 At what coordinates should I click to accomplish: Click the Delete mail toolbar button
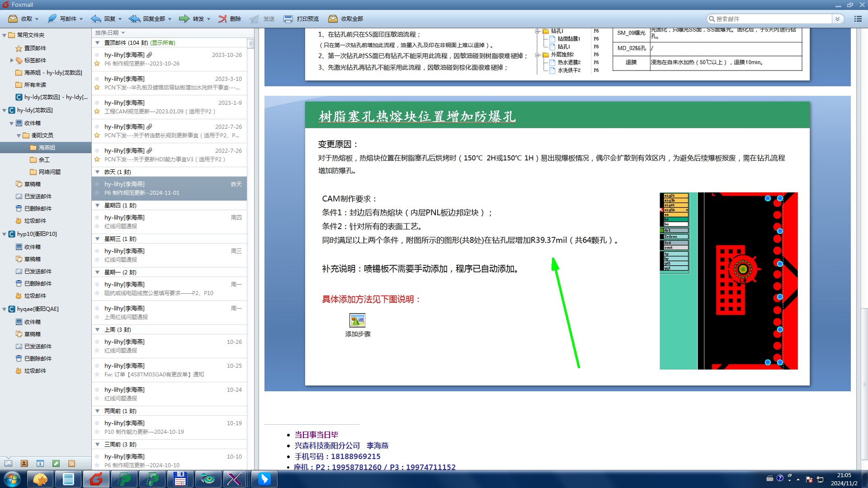pos(230,19)
